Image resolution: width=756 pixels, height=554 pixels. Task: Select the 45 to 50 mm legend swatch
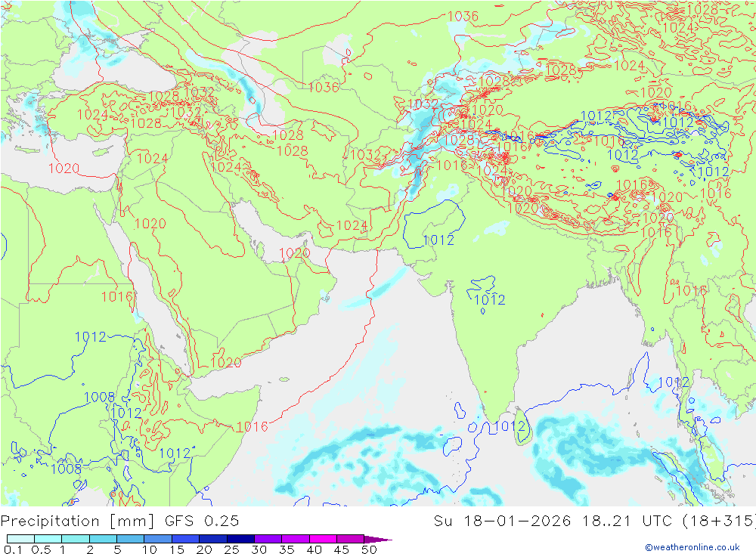pyautogui.click(x=350, y=539)
